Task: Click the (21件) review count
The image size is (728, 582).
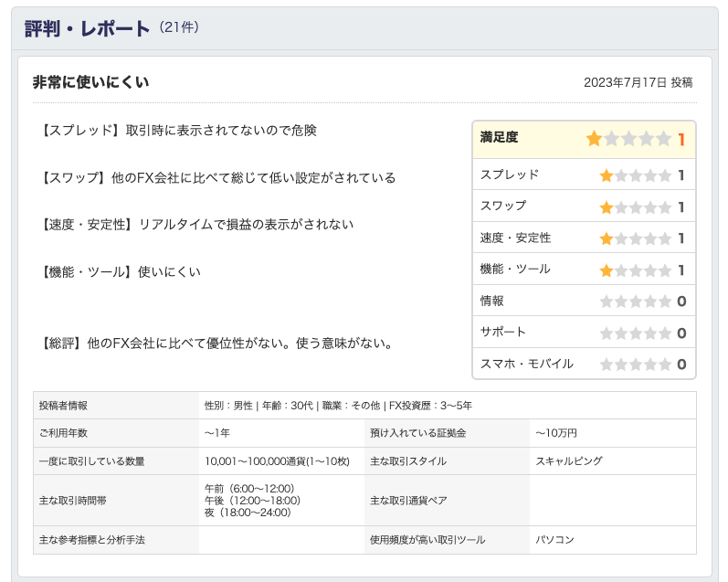Action: 178,27
